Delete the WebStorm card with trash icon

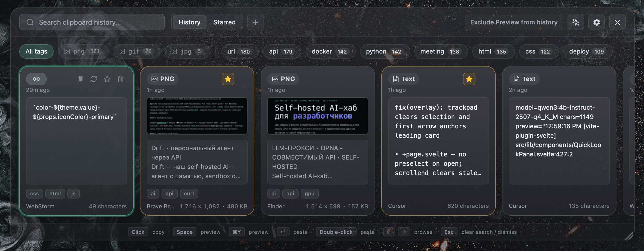121,79
